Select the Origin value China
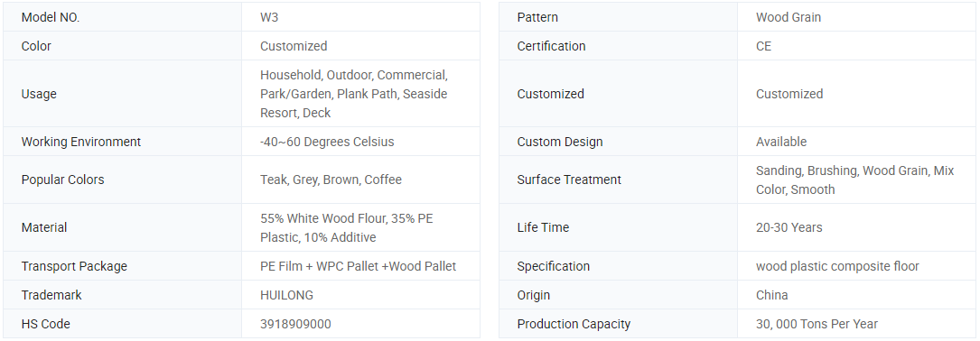Viewport: 980px width, 341px height. tap(772, 295)
